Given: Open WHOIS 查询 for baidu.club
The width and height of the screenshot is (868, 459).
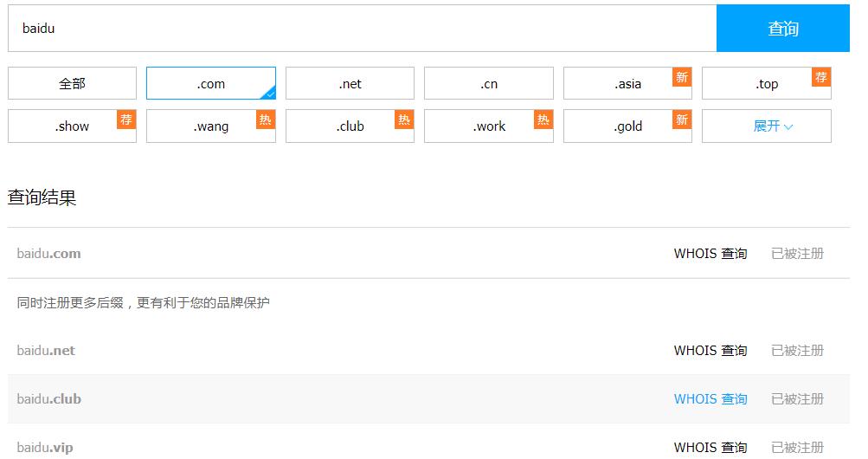Looking at the screenshot, I should 710,399.
